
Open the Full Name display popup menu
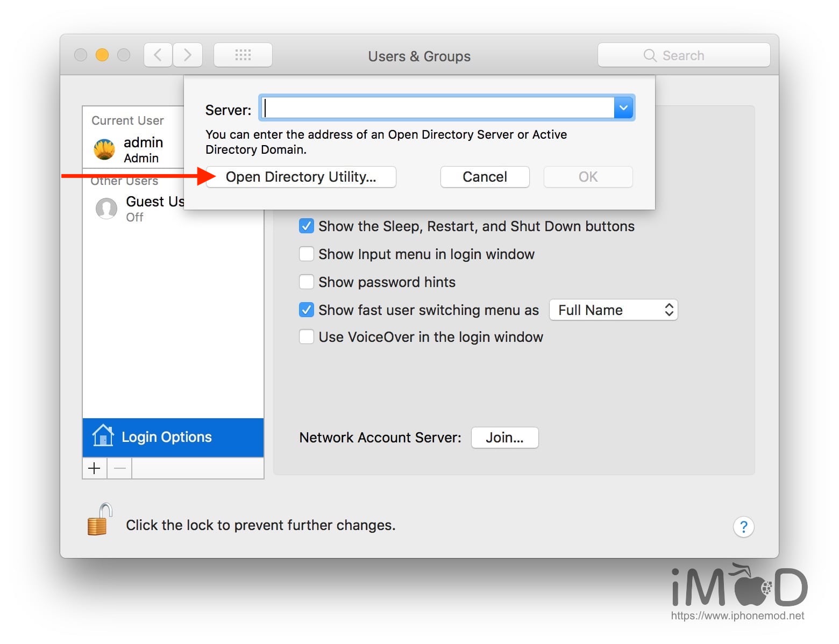(x=613, y=310)
